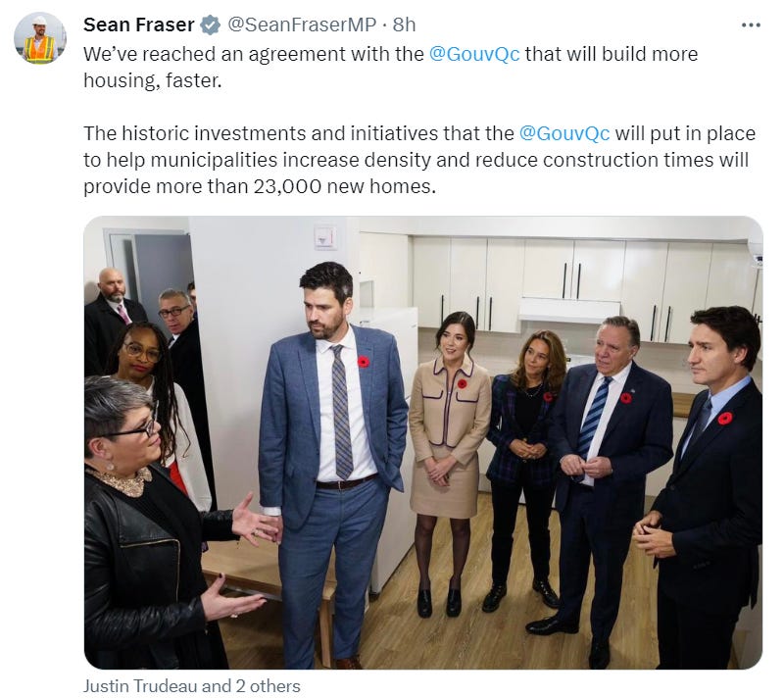Image resolution: width=784 pixels, height=699 pixels.
Task: Open Sean Fraser's profile avatar
Action: 39,38
